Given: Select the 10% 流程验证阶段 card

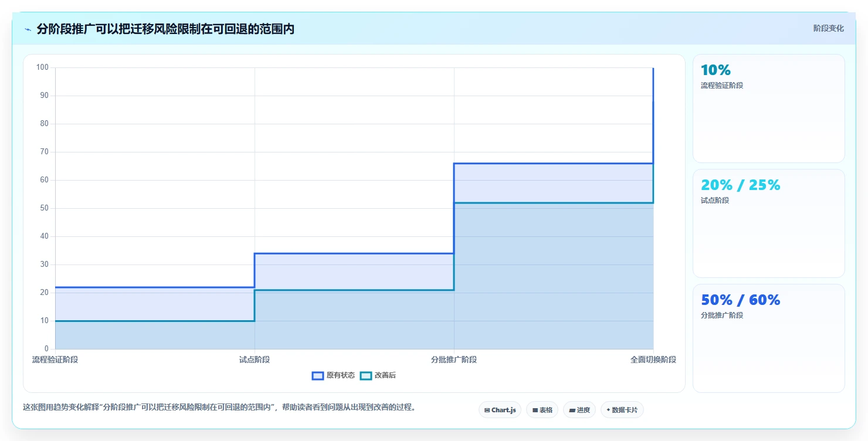Looking at the screenshot, I should pos(769,108).
